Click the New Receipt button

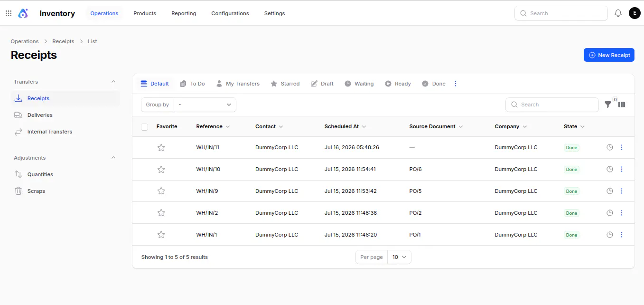[x=609, y=55]
